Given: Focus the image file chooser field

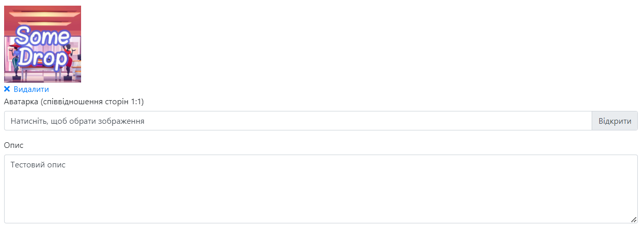Looking at the screenshot, I should (x=298, y=121).
